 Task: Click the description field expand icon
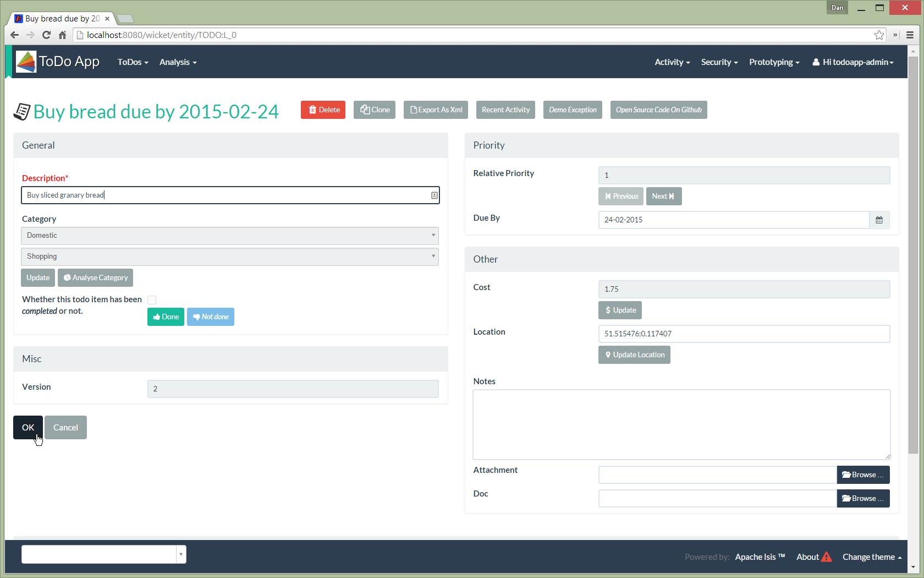[x=434, y=195]
